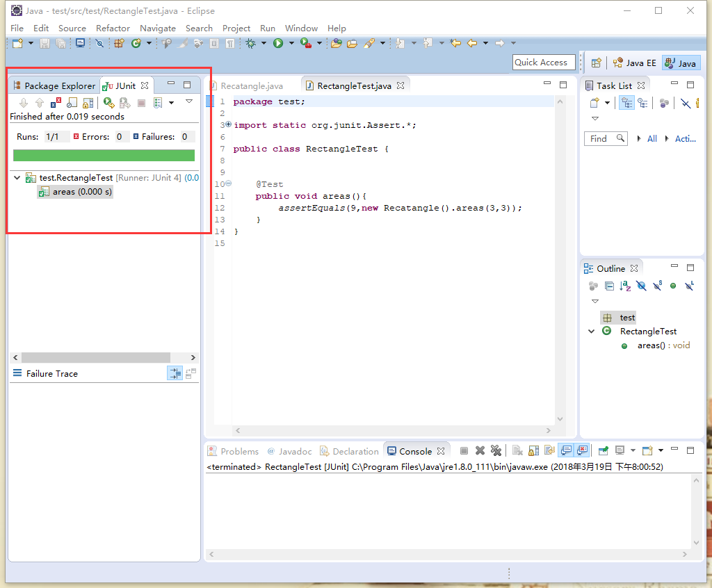Open the Refactor menu
Image resolution: width=712 pixels, height=588 pixels.
[x=113, y=28]
